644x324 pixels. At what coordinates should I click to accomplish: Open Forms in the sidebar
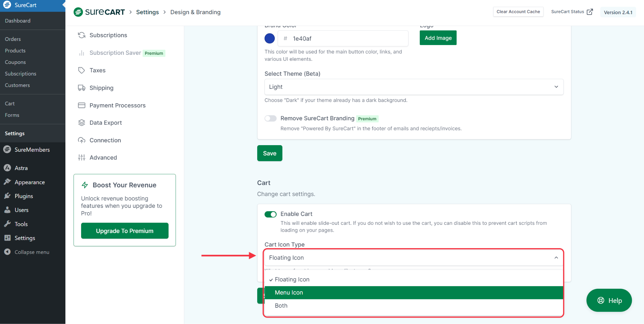(12, 115)
